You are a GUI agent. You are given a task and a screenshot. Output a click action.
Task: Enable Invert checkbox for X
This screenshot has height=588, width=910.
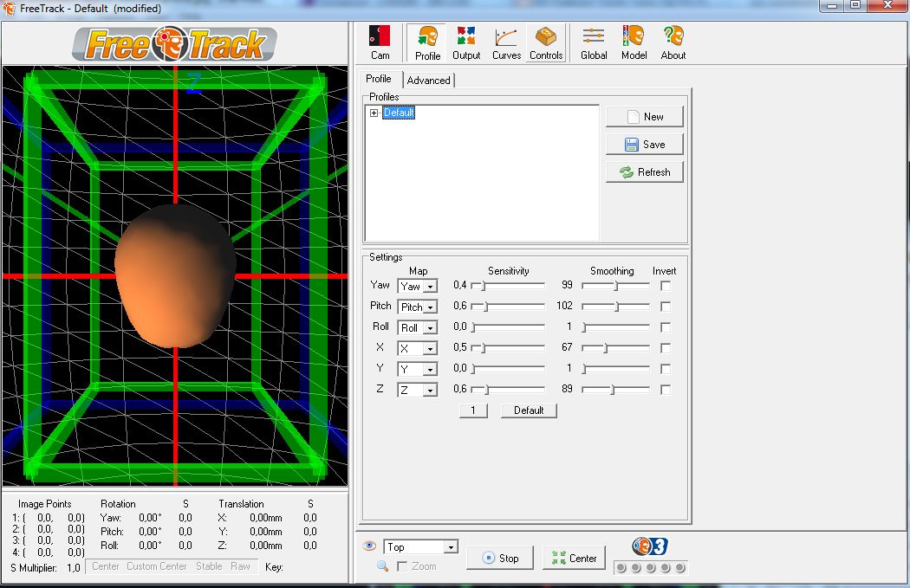pos(666,347)
